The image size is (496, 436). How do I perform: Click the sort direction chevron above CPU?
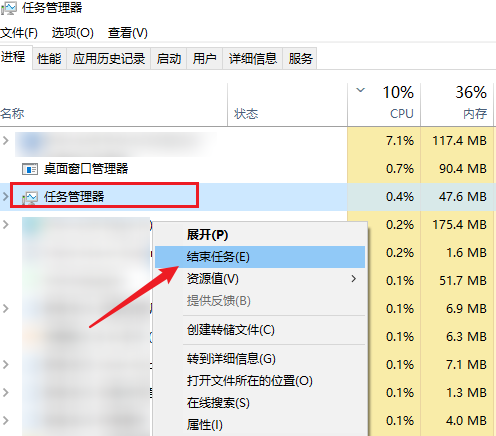pyautogui.click(x=360, y=90)
